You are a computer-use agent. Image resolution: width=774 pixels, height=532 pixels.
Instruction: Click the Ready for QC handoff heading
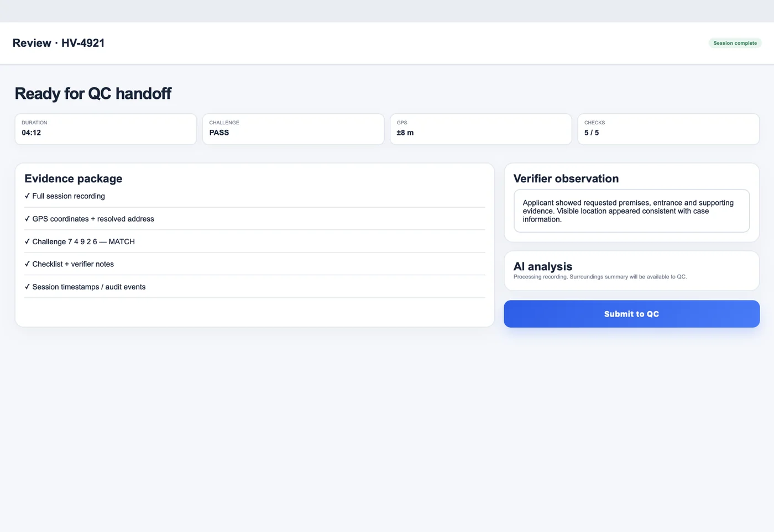coord(93,93)
